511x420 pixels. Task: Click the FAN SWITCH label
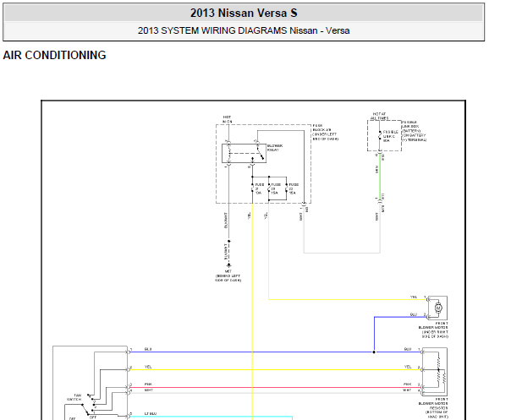[74, 397]
